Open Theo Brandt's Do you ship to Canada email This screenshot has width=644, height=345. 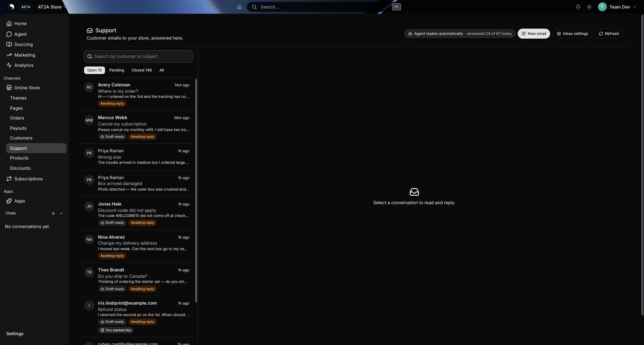click(x=137, y=279)
